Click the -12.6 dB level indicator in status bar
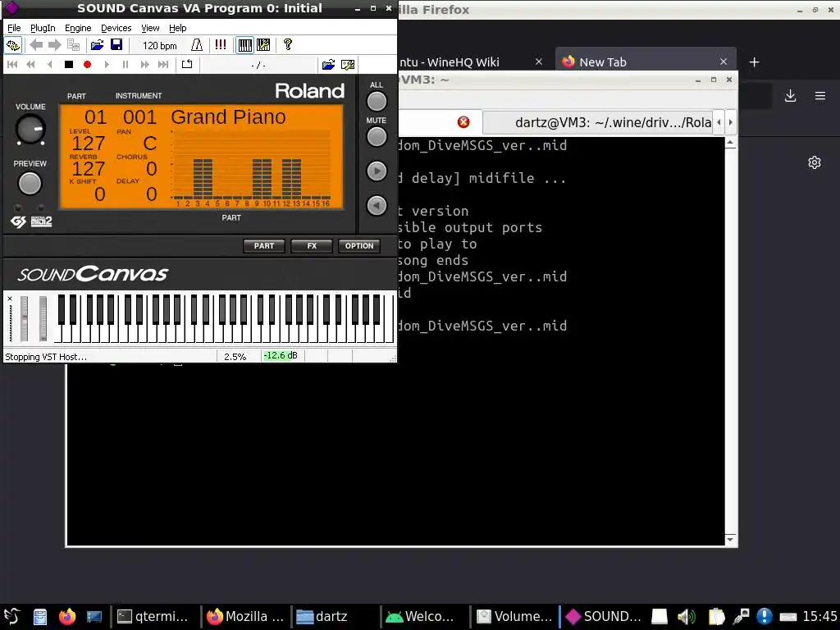 281,356
